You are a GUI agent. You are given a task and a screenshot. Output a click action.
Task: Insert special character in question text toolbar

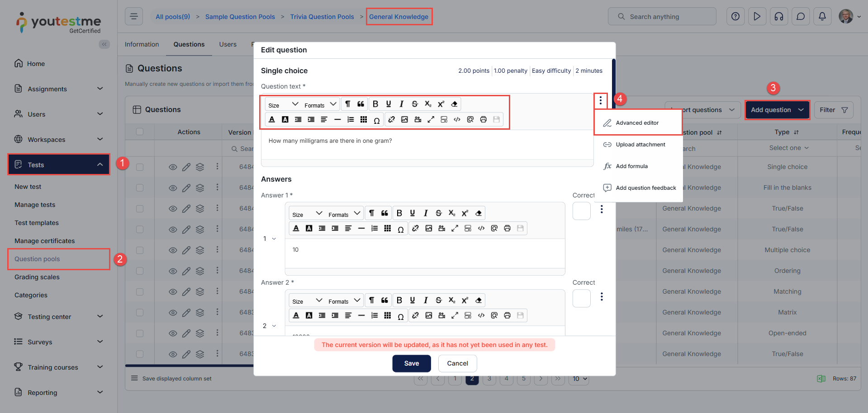(376, 120)
